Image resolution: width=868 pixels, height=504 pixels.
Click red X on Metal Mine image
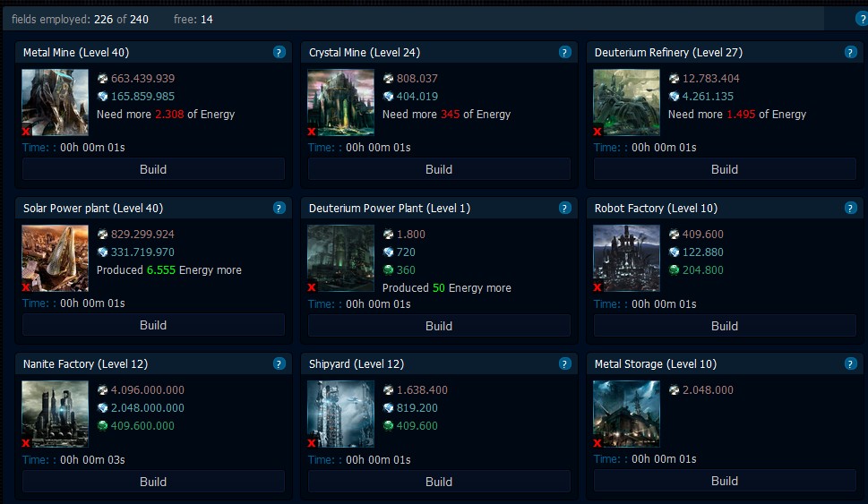(x=26, y=132)
